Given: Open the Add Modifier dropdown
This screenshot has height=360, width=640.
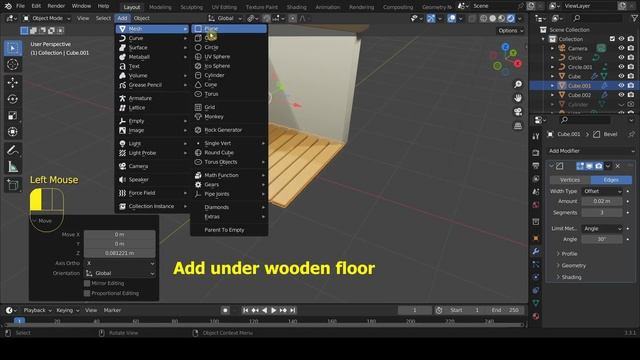Looking at the screenshot, I should pos(591,151).
